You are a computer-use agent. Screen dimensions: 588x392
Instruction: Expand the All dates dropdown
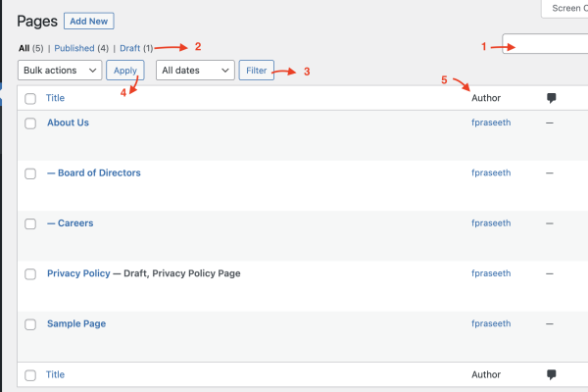point(195,71)
